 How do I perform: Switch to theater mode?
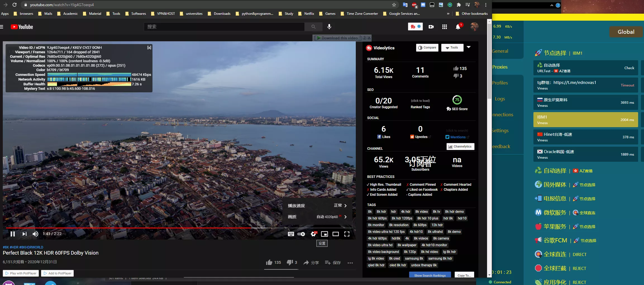point(335,234)
